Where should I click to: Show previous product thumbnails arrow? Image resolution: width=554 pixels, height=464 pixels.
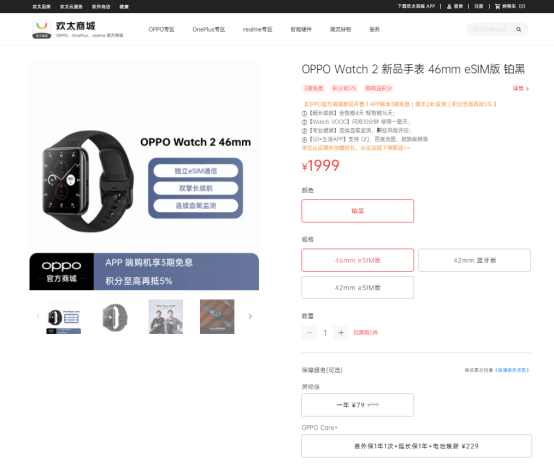[x=38, y=316]
